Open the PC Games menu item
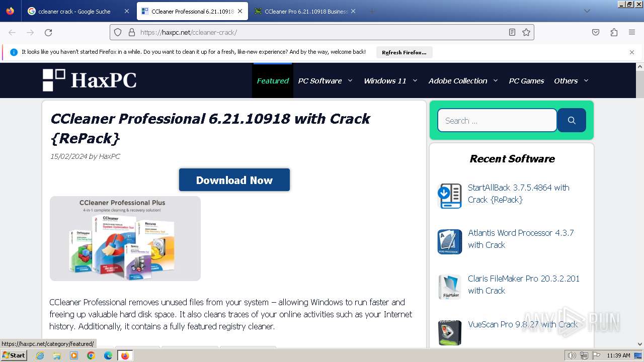The width and height of the screenshot is (644, 362). 526,80
